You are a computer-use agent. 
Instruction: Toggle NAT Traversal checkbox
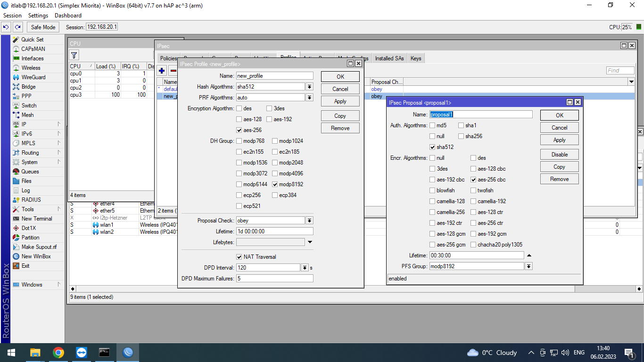239,257
